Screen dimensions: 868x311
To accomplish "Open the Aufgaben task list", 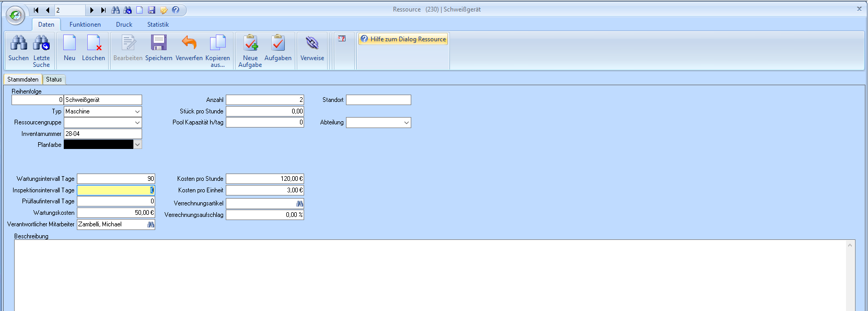I will click(278, 43).
